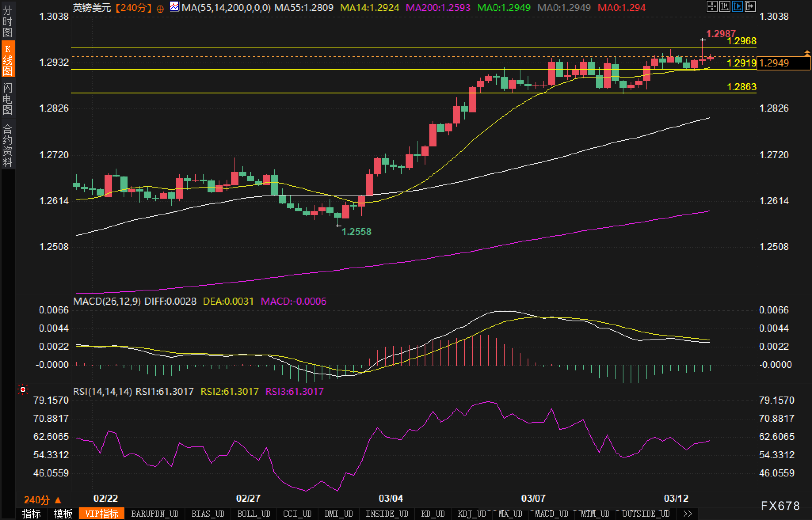Open the 指标 menu at bottom left
Image resolution: width=812 pixels, height=520 pixels.
[x=31, y=514]
